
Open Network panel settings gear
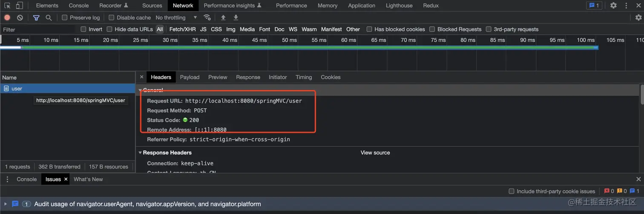[x=638, y=17]
